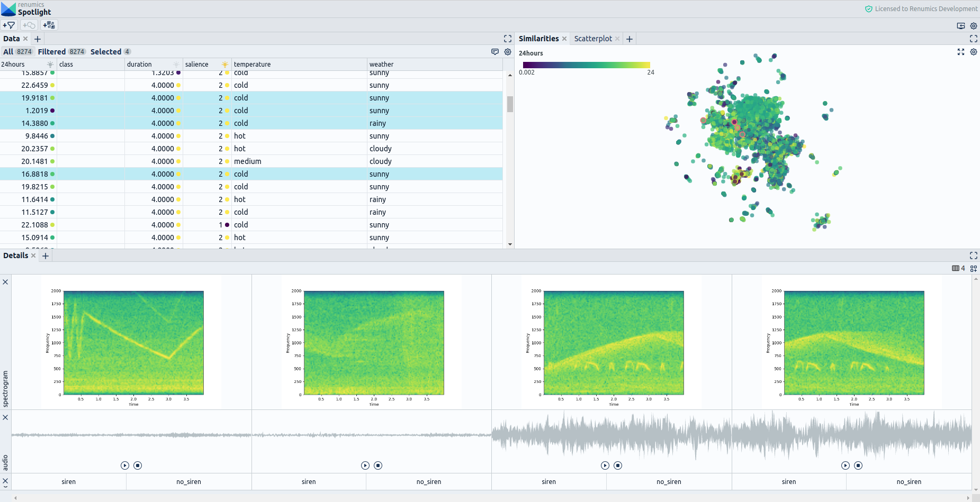This screenshot has height=502, width=980.
Task: Click the fourth audio waveform
Action: (851, 435)
